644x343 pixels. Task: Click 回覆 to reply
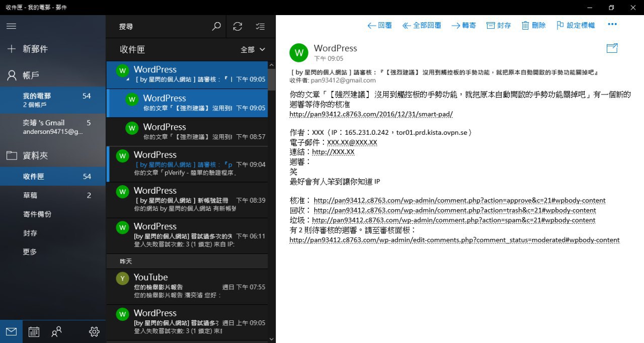(379, 25)
